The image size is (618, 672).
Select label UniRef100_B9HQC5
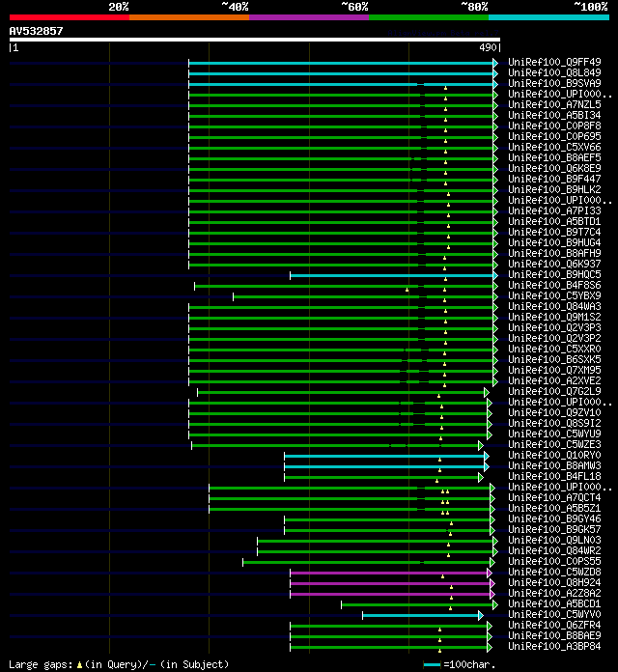coord(554,274)
